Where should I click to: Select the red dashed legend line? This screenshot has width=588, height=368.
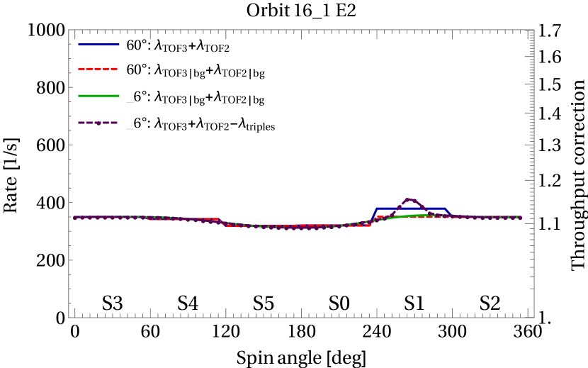pos(98,69)
